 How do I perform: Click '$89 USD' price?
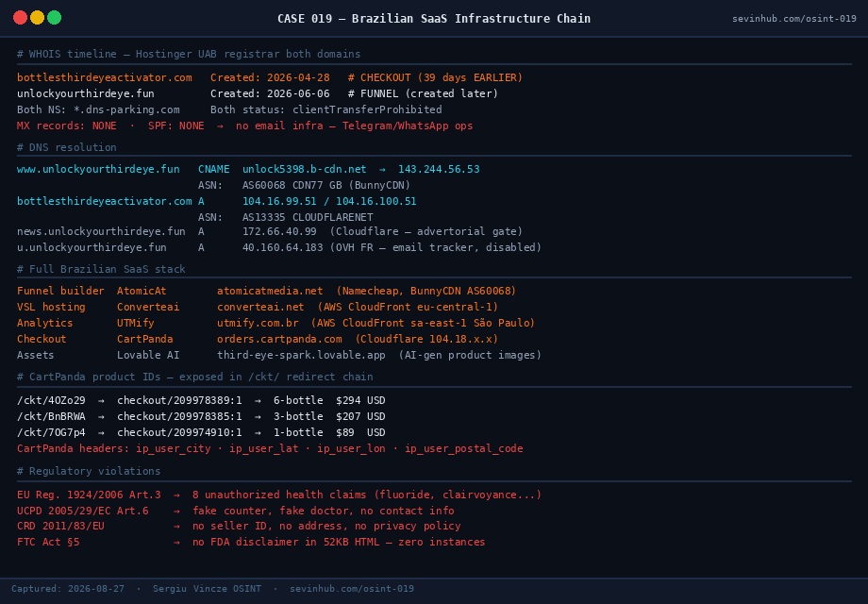[x=361, y=432]
